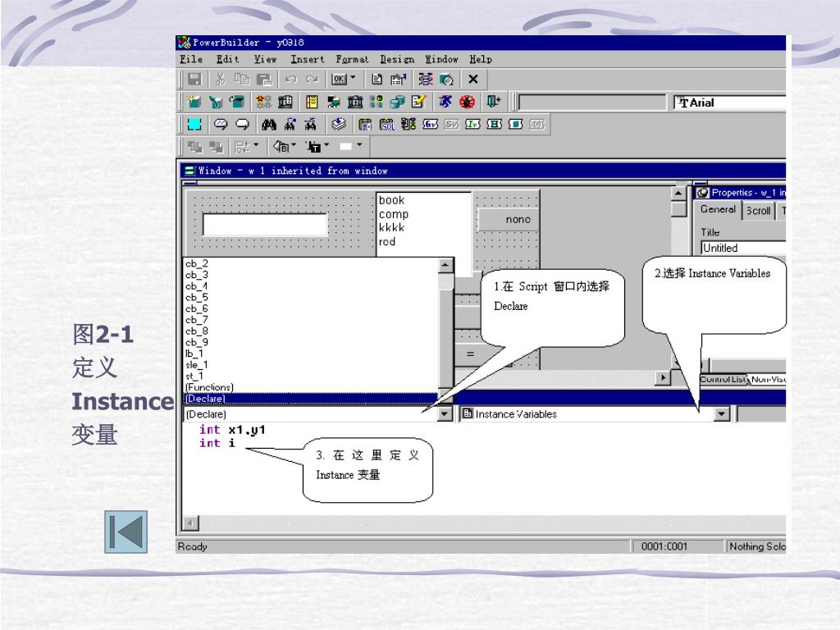Click the Title field containing Untitled
The image size is (840, 630).
click(743, 248)
